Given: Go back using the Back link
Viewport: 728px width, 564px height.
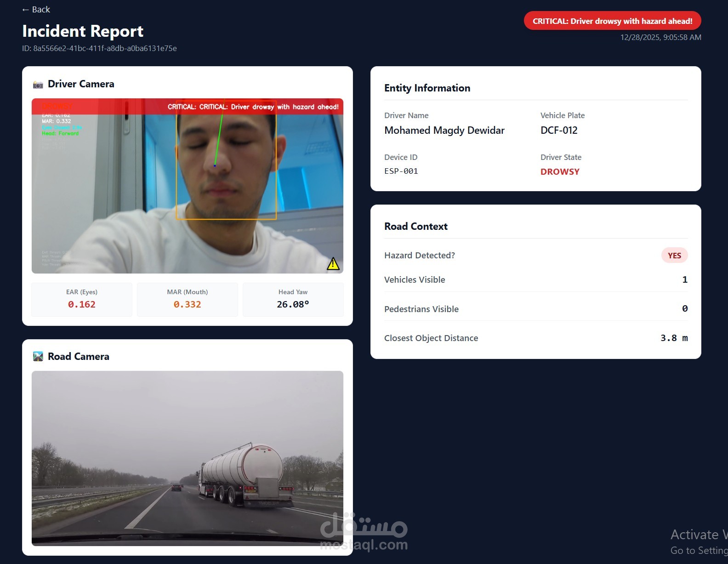Looking at the screenshot, I should click(36, 10).
